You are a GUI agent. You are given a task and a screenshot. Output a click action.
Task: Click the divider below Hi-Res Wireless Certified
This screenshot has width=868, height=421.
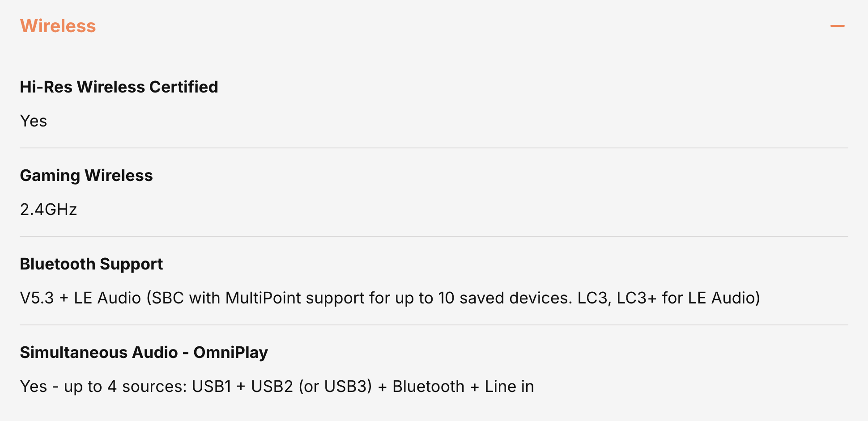tap(434, 148)
